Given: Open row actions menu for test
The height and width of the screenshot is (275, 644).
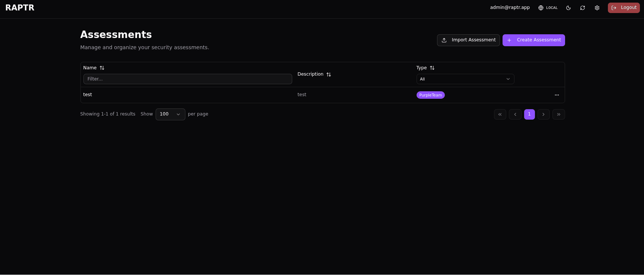Looking at the screenshot, I should point(557,95).
